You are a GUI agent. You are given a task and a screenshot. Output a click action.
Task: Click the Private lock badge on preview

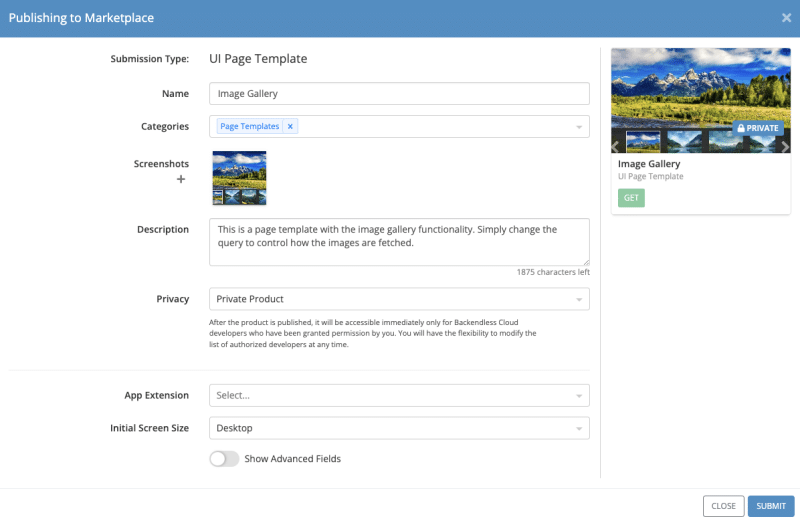758,128
